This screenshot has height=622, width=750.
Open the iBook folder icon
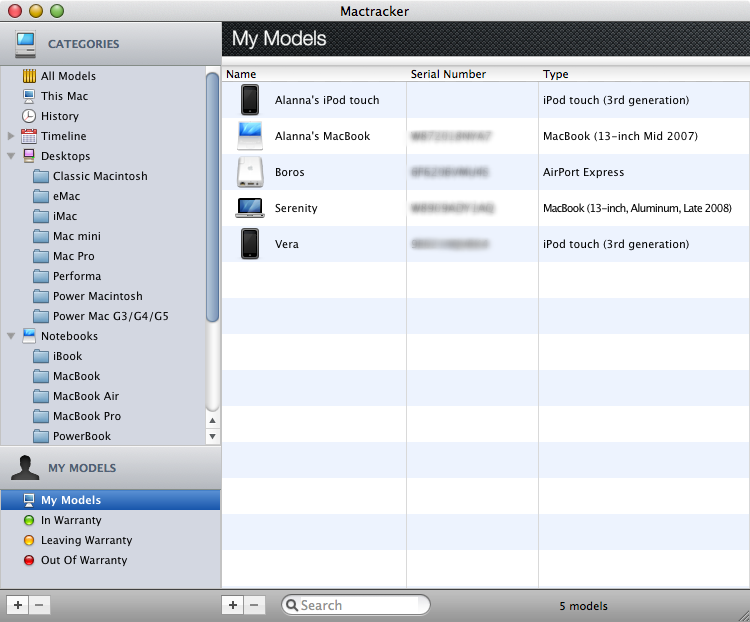click(x=41, y=356)
